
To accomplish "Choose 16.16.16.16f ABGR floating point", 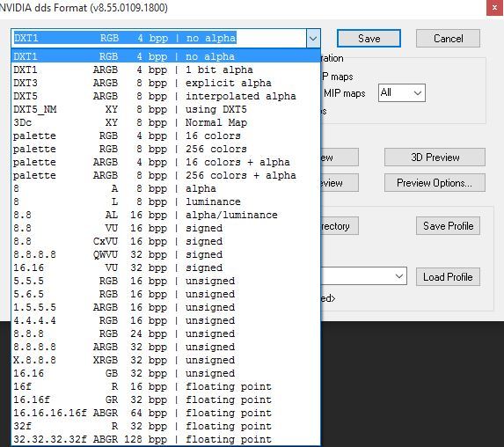I will click(166, 413).
